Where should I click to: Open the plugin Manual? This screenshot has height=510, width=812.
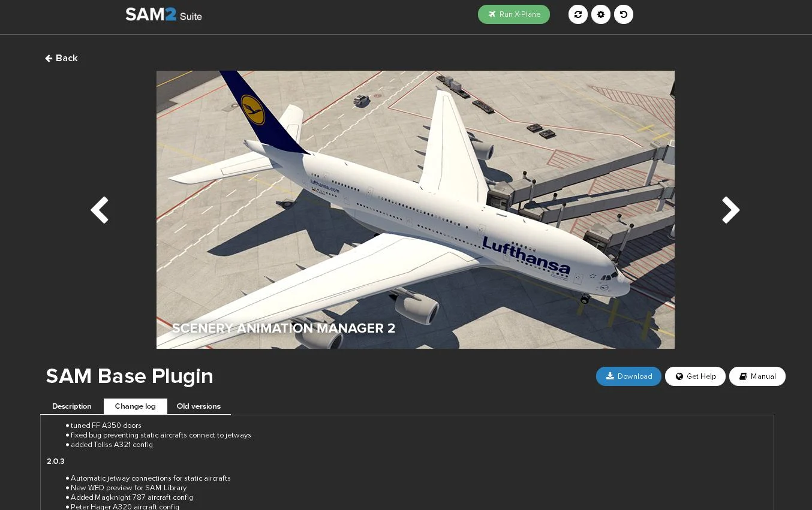757,376
